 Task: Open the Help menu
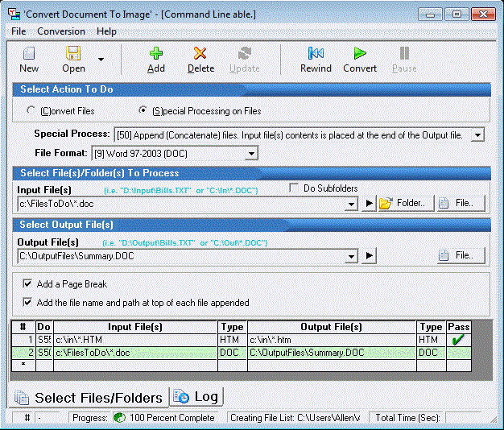(x=106, y=31)
